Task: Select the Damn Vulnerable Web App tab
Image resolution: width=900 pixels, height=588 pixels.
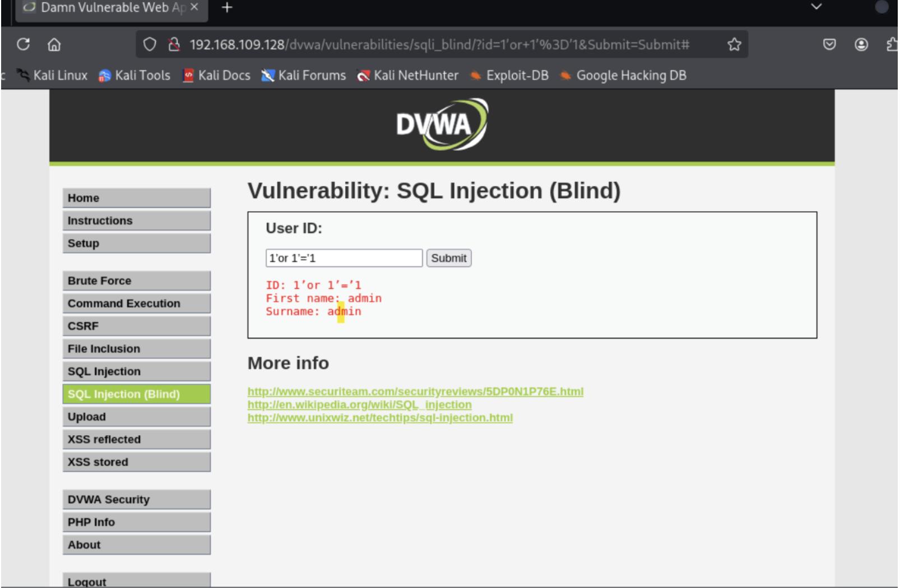Action: click(x=112, y=8)
